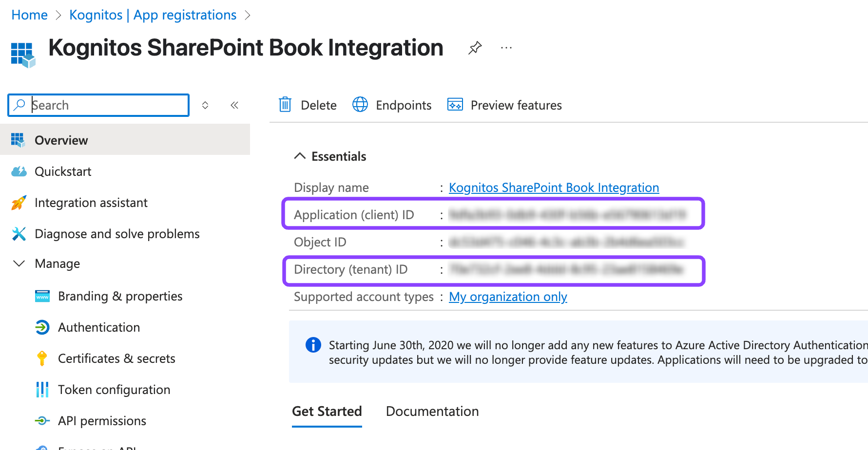Select the Get Started tab
Screen dimensions: 868x450
[x=327, y=411]
